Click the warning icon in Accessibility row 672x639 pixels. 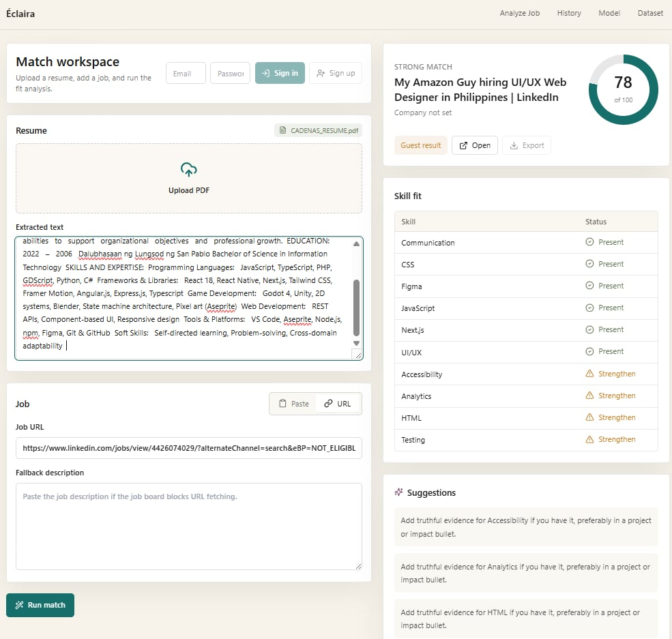click(589, 374)
